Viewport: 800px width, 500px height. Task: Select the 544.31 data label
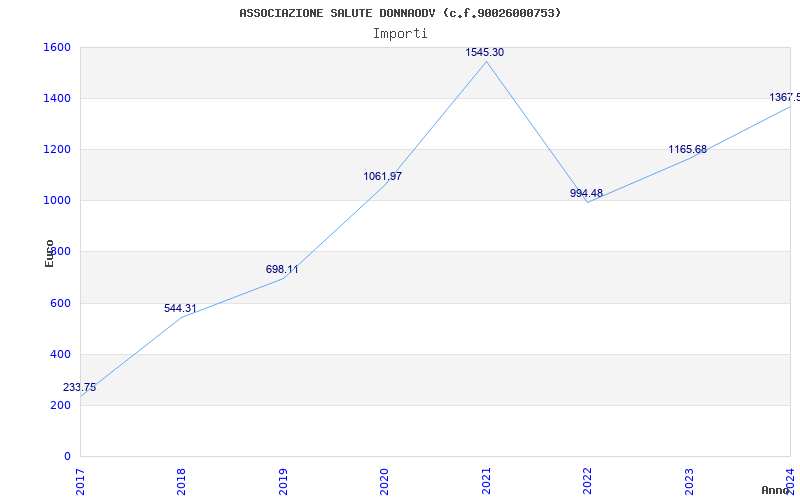[180, 309]
